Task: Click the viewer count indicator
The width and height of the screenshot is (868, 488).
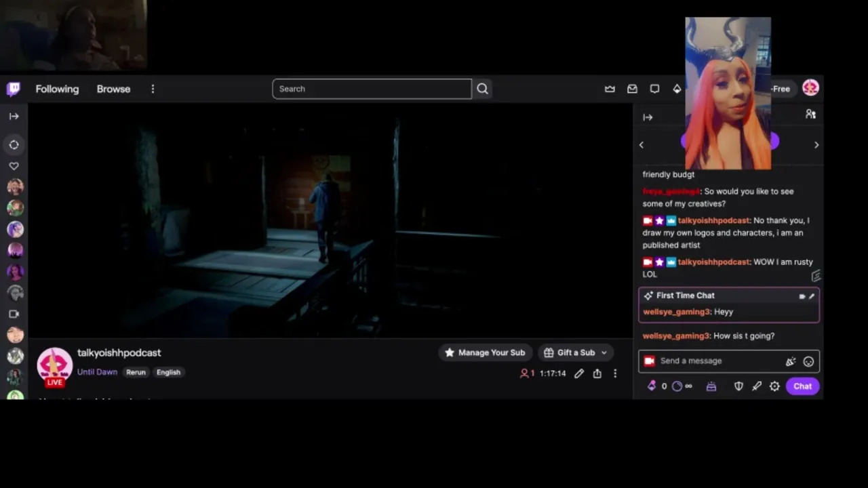Action: point(527,373)
